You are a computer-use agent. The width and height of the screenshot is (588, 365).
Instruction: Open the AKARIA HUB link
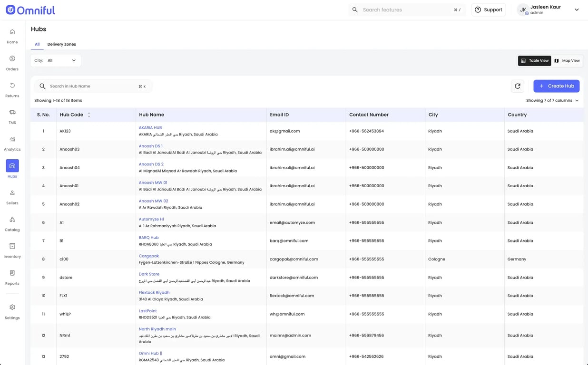coord(150,128)
